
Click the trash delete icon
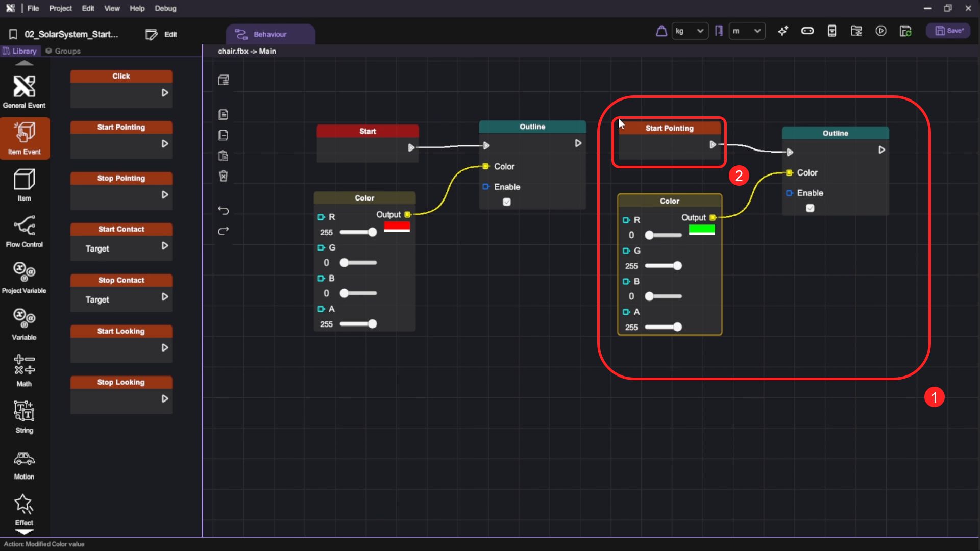(x=223, y=176)
